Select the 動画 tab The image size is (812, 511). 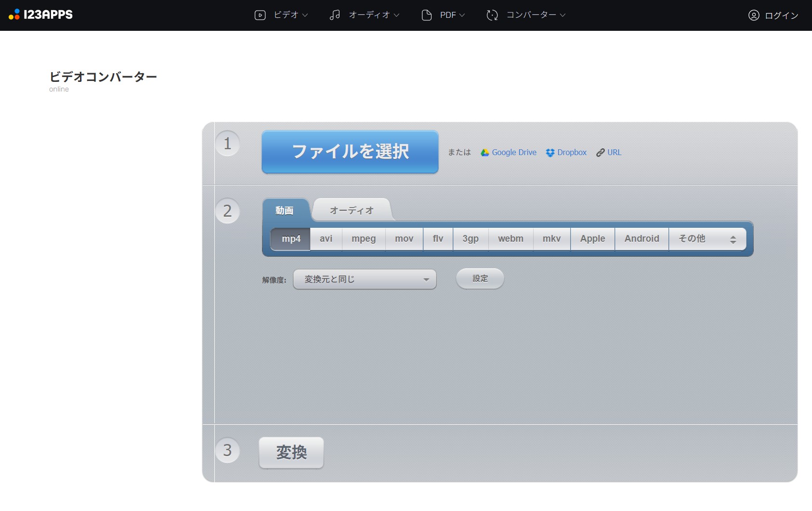[x=285, y=210]
